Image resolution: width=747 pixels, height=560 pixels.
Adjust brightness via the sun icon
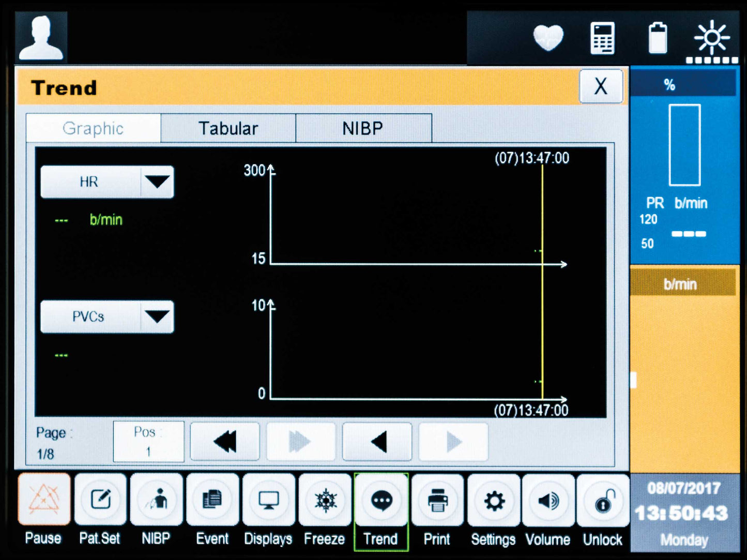click(x=711, y=38)
